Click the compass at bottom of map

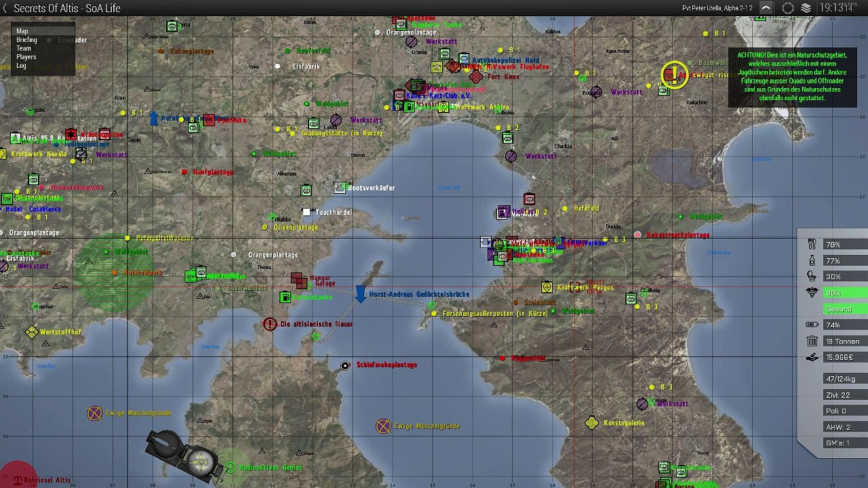tap(183, 453)
